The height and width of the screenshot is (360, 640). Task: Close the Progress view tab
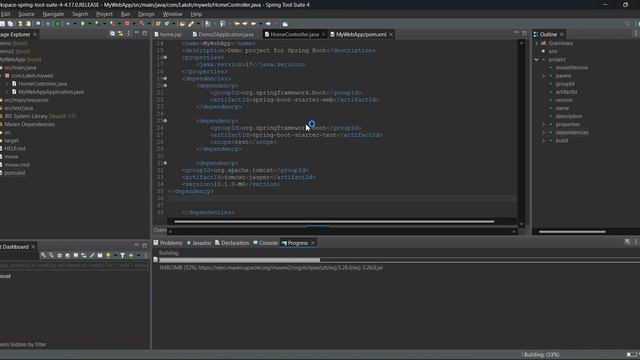coord(313,243)
